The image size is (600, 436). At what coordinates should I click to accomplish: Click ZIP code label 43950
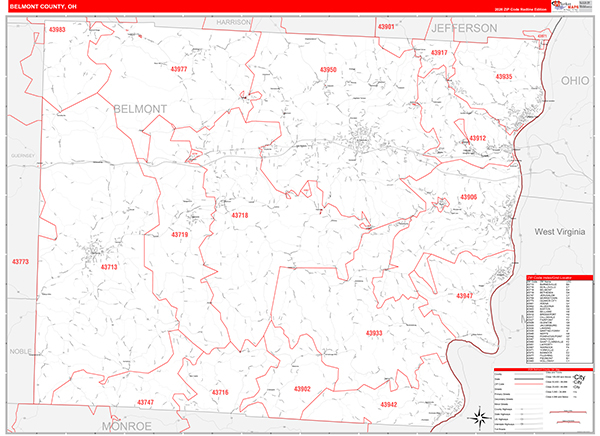pyautogui.click(x=328, y=69)
